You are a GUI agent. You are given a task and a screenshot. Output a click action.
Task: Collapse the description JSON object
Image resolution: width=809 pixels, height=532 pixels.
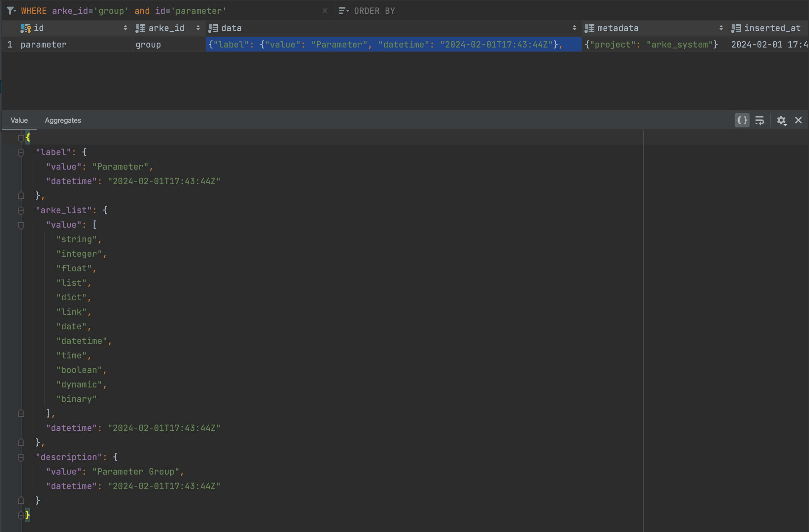pos(21,458)
